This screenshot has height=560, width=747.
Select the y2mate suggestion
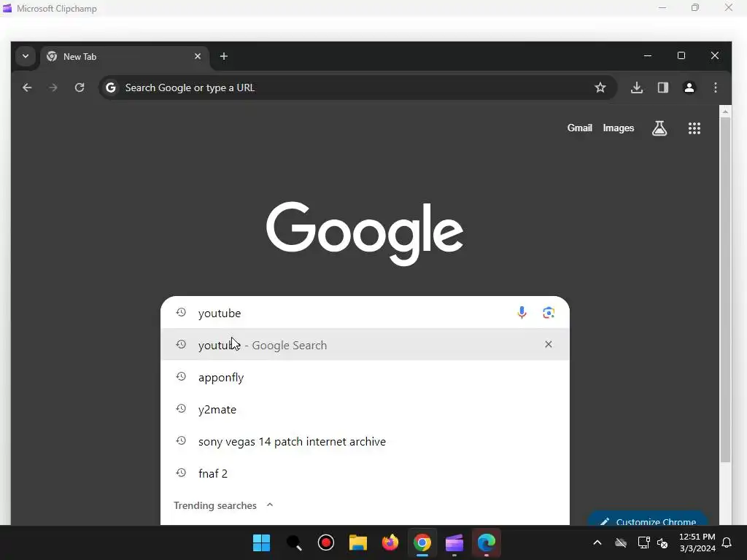coord(365,410)
